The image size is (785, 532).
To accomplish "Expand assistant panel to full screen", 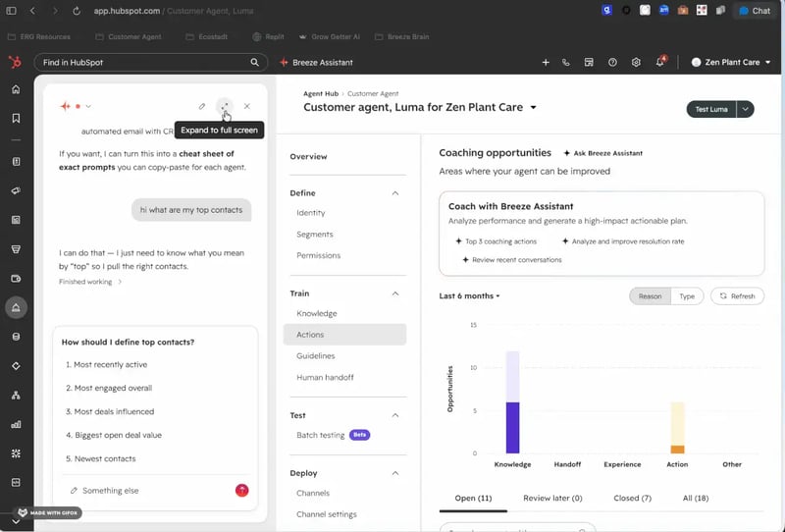I will pyautogui.click(x=225, y=106).
